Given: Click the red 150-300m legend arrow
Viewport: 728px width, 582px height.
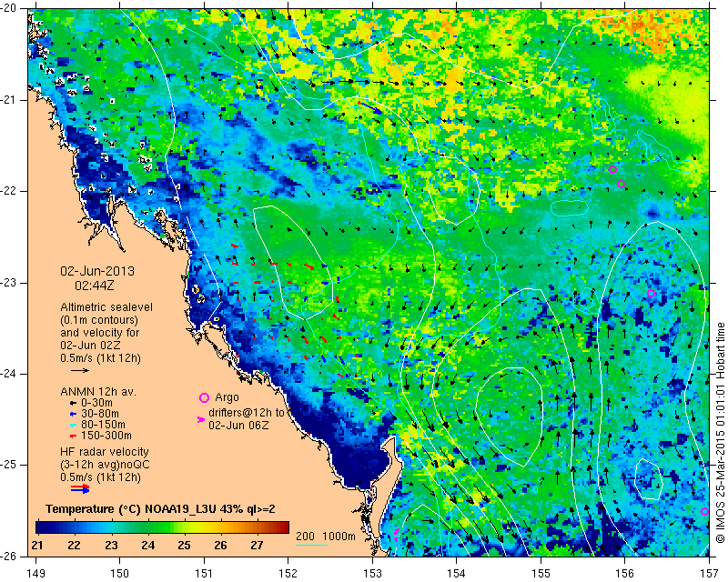Looking at the screenshot, I should tap(73, 436).
